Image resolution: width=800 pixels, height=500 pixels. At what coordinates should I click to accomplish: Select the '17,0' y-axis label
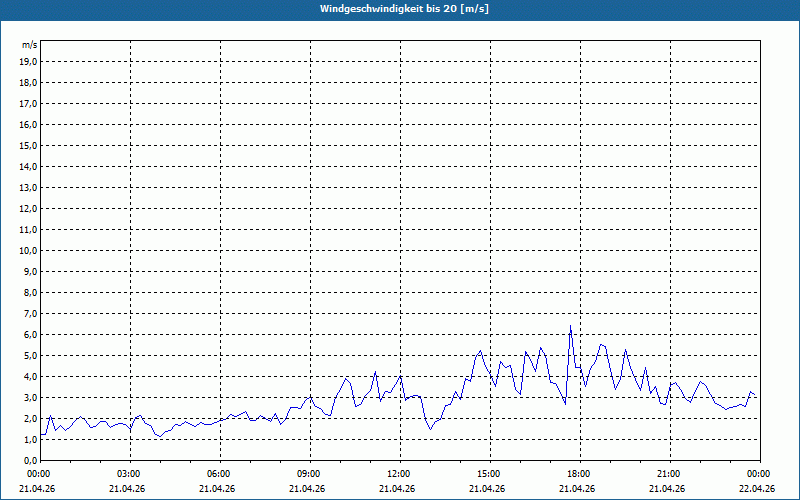tap(28, 104)
